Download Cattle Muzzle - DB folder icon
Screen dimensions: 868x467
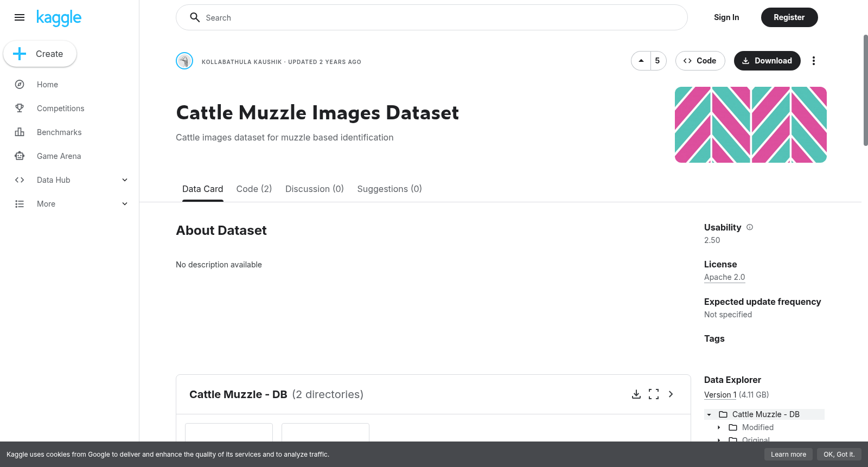(636, 394)
